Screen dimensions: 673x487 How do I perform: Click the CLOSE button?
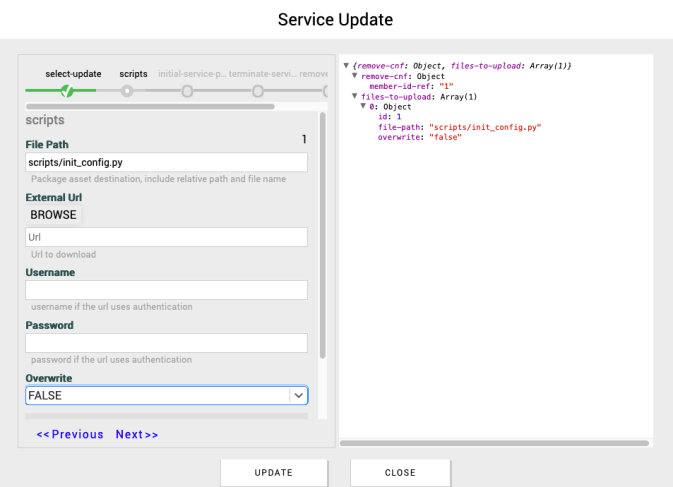pos(400,472)
